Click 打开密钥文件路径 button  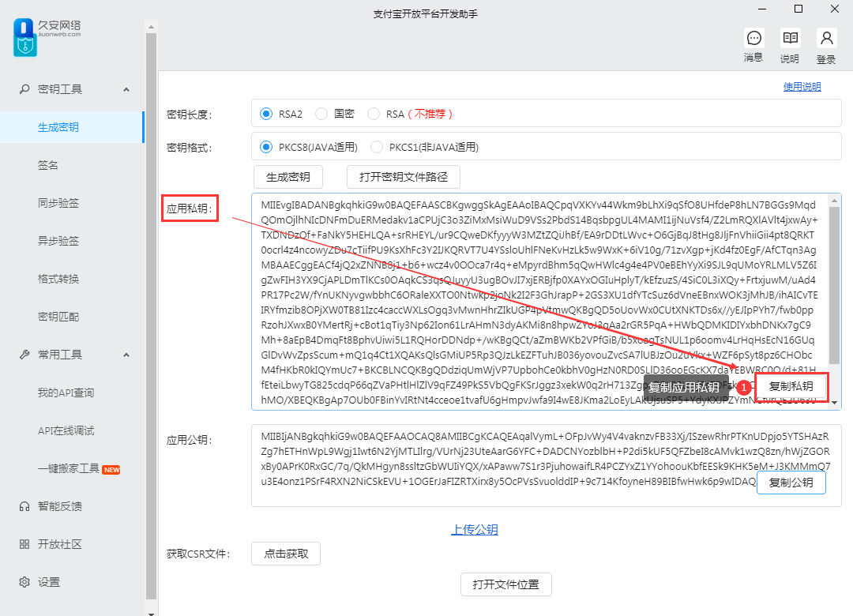coord(404,177)
